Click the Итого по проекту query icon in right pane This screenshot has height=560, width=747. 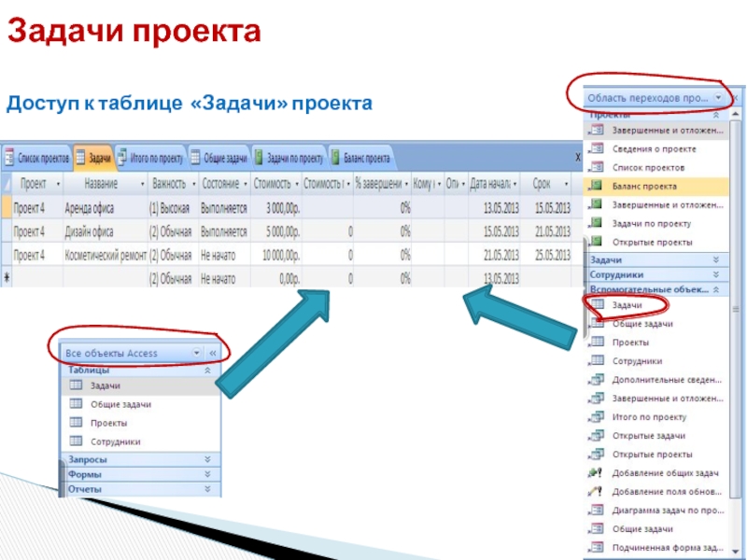pyautogui.click(x=597, y=416)
